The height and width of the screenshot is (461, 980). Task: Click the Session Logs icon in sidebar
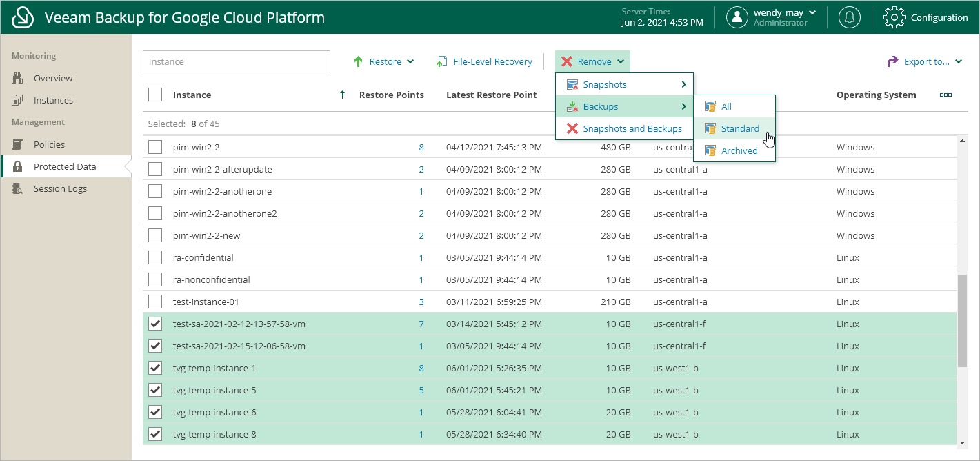click(18, 188)
